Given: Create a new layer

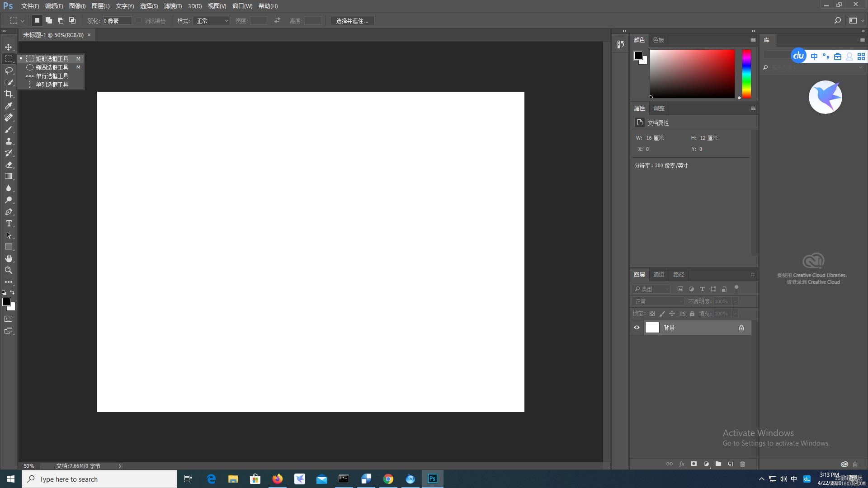Looking at the screenshot, I should 731,464.
